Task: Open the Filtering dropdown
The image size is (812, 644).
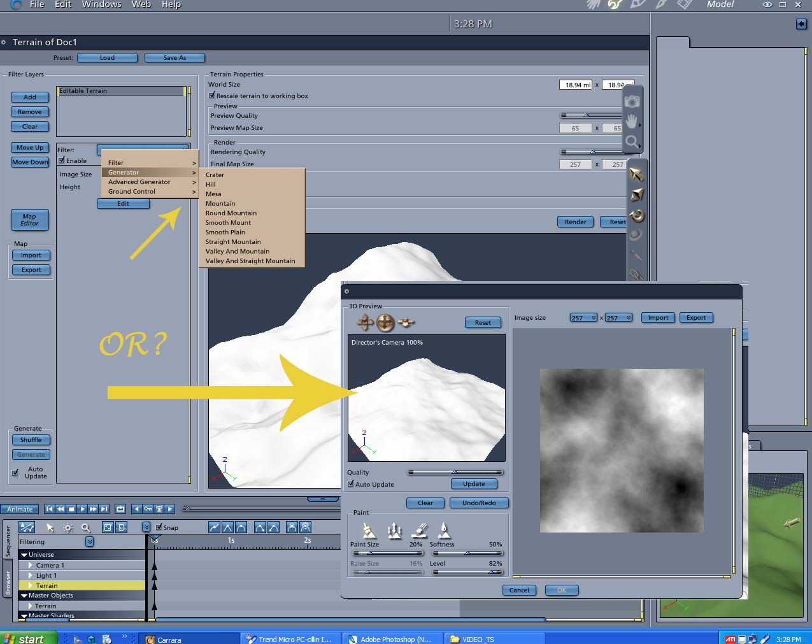Action: point(90,541)
